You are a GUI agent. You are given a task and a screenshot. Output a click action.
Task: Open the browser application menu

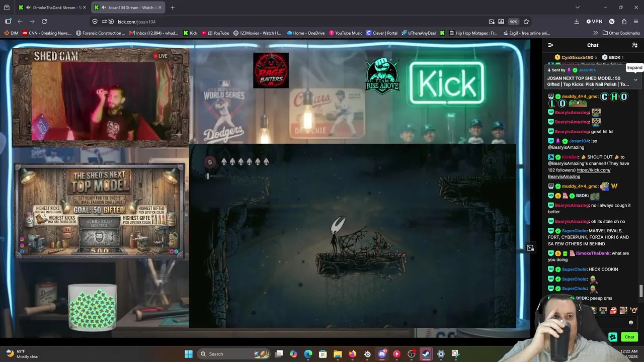click(x=636, y=22)
